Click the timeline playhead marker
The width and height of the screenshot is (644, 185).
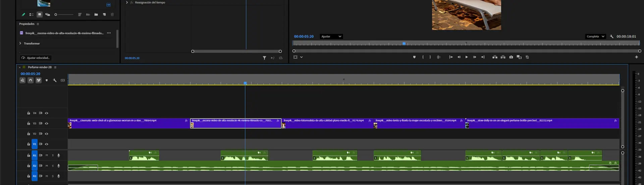245,83
